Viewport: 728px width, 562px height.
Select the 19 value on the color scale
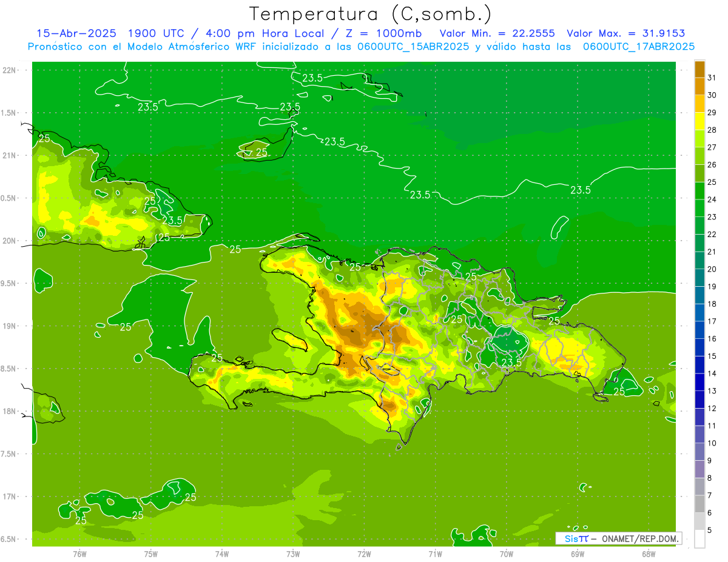point(712,287)
